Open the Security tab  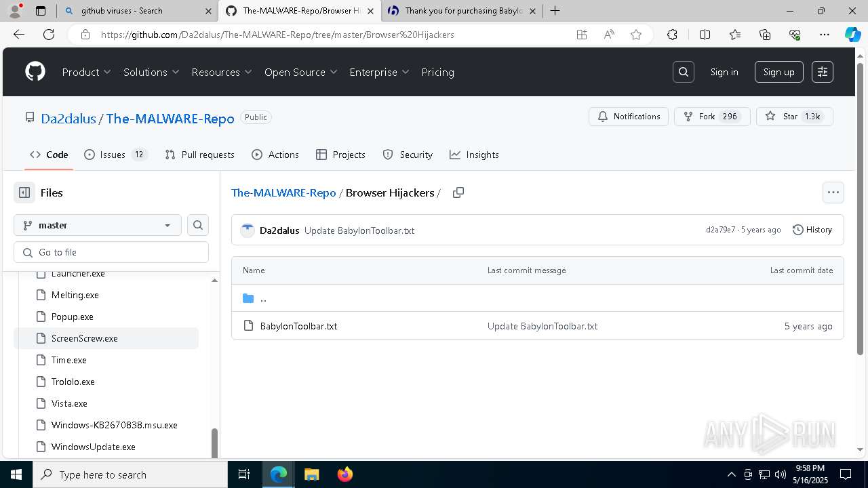coord(408,155)
